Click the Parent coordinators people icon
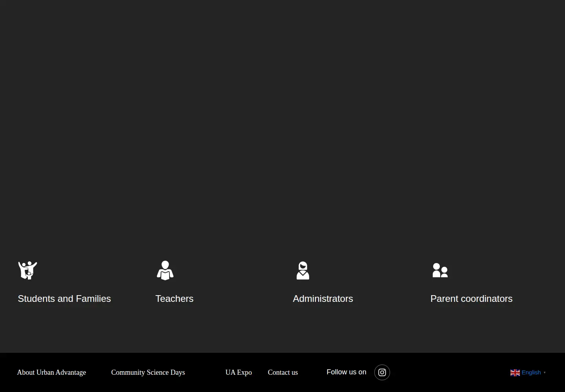Image resolution: width=565 pixels, height=392 pixels. pyautogui.click(x=440, y=270)
